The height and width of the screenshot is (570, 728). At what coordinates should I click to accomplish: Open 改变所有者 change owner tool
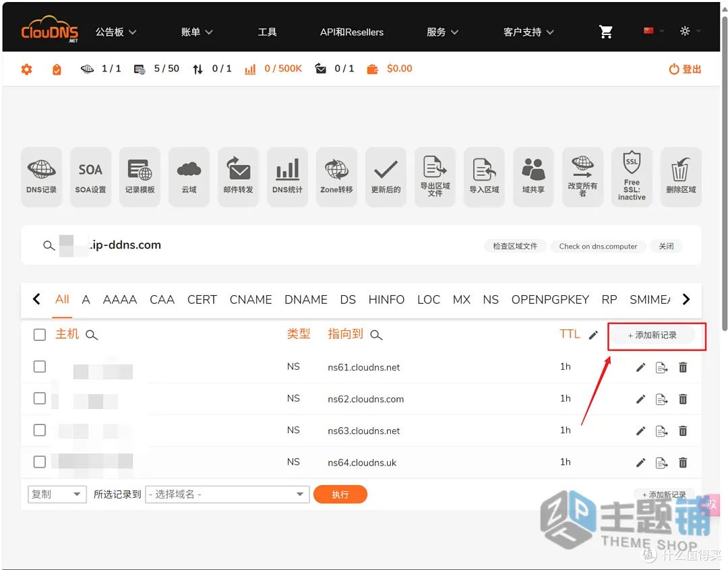point(582,177)
